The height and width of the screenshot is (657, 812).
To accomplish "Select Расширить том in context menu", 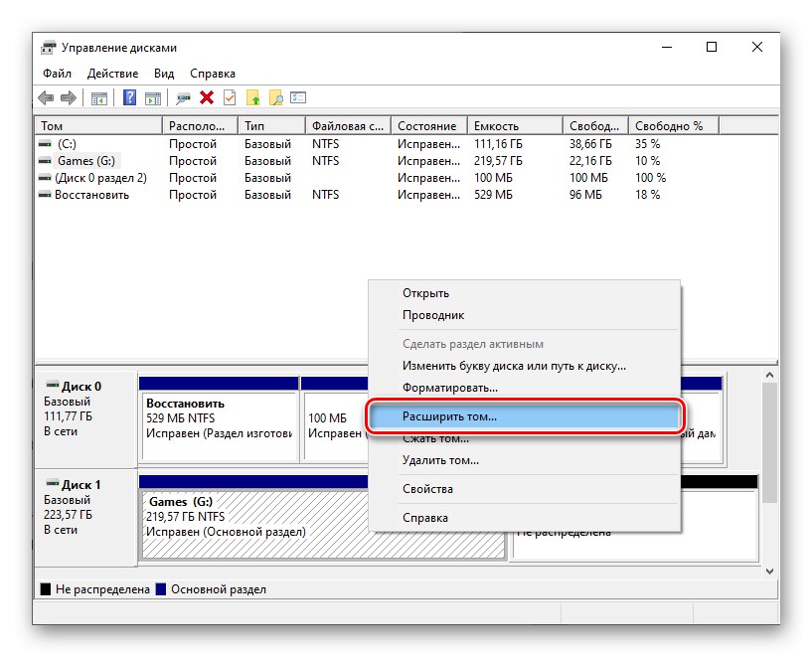I will click(449, 417).
